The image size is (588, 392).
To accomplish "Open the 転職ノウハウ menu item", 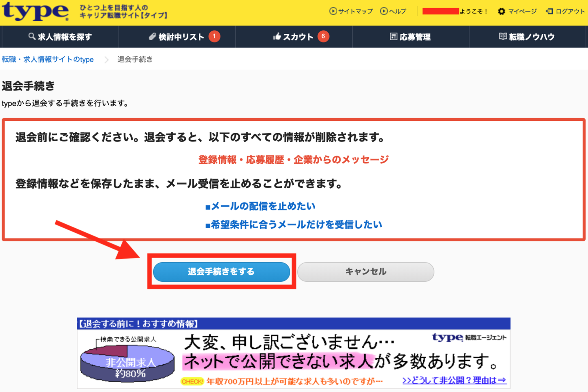I will 528,37.
